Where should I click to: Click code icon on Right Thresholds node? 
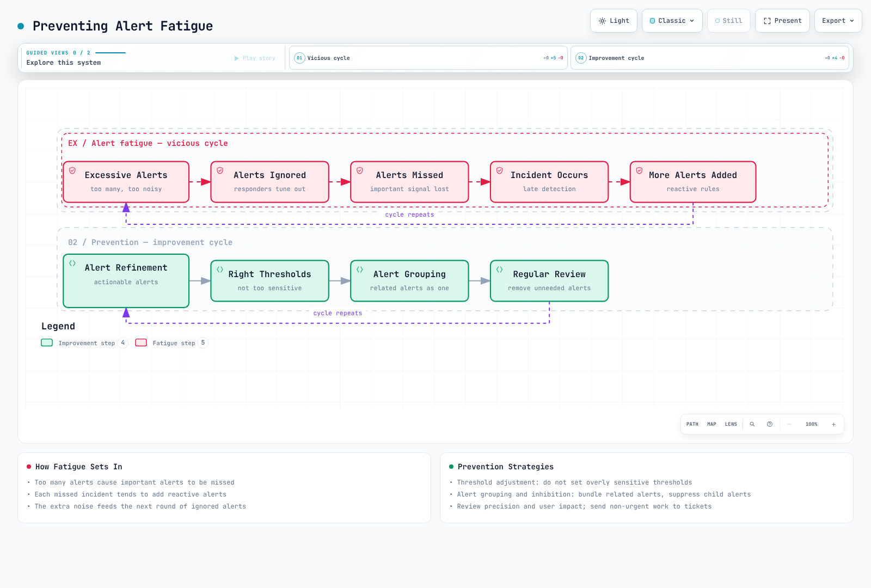[220, 269]
